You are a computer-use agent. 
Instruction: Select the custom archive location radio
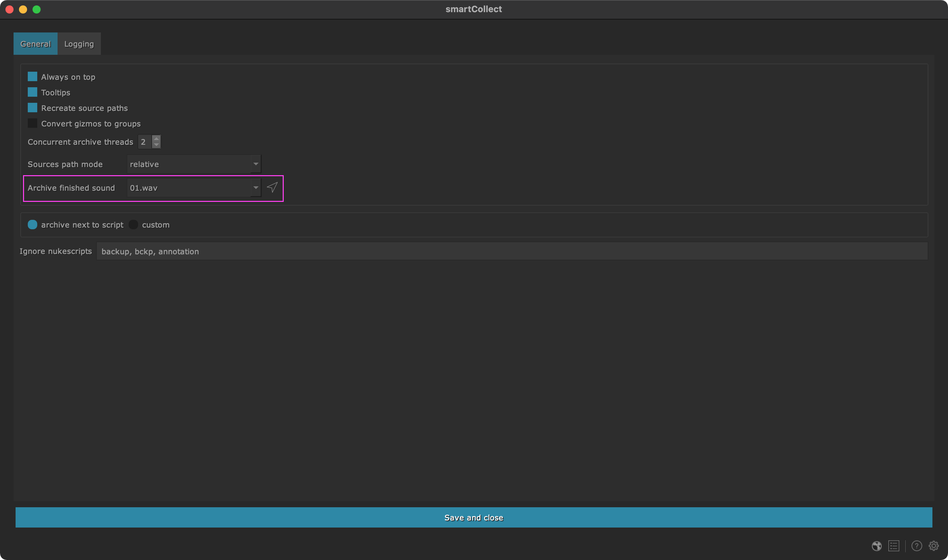tap(133, 225)
